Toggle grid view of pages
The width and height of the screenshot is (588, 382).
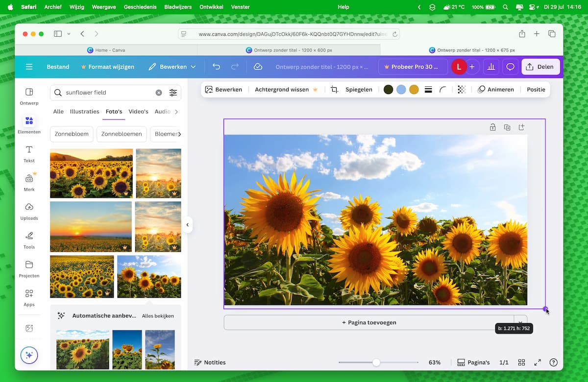click(522, 362)
